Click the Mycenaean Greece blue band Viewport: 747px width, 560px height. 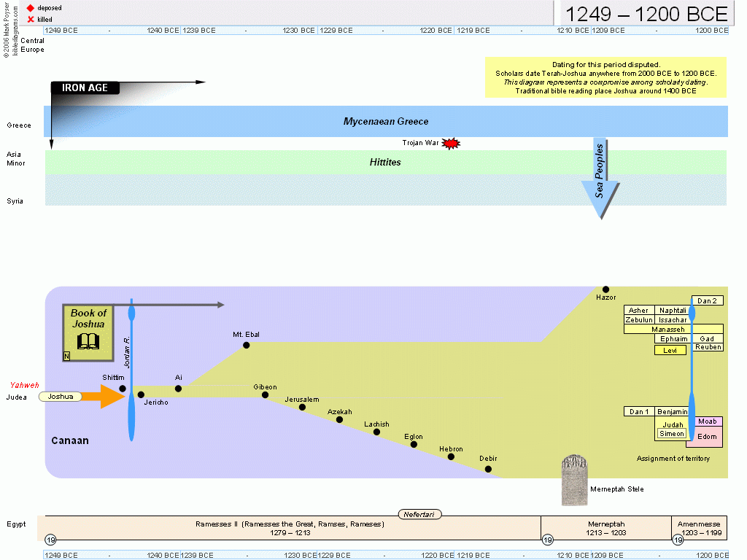(x=386, y=122)
